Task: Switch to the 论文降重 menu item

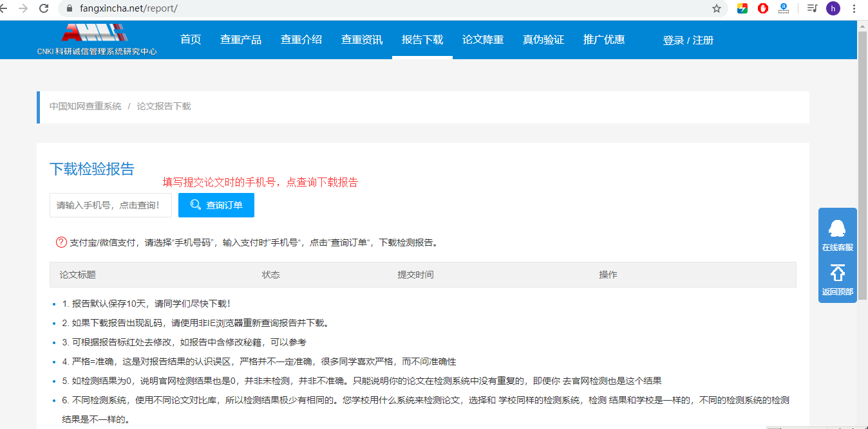Action: (x=482, y=39)
